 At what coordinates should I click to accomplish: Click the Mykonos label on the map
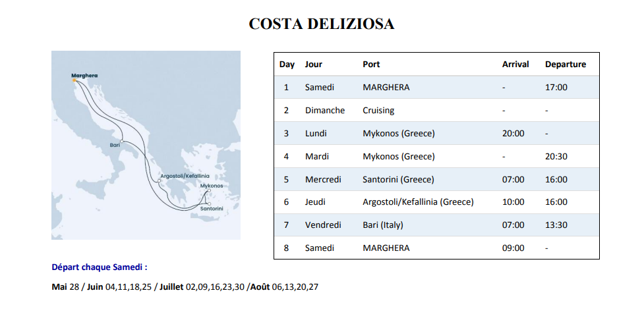[x=212, y=186]
